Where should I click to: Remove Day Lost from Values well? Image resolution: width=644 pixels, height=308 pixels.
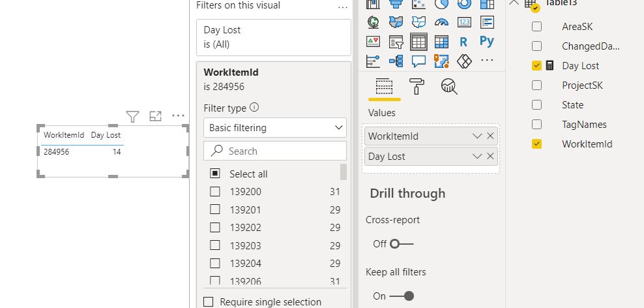(x=490, y=156)
